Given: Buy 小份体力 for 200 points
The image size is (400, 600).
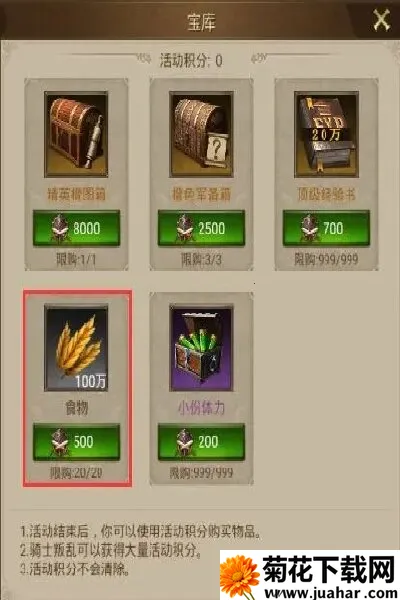Looking at the screenshot, I should 201,442.
